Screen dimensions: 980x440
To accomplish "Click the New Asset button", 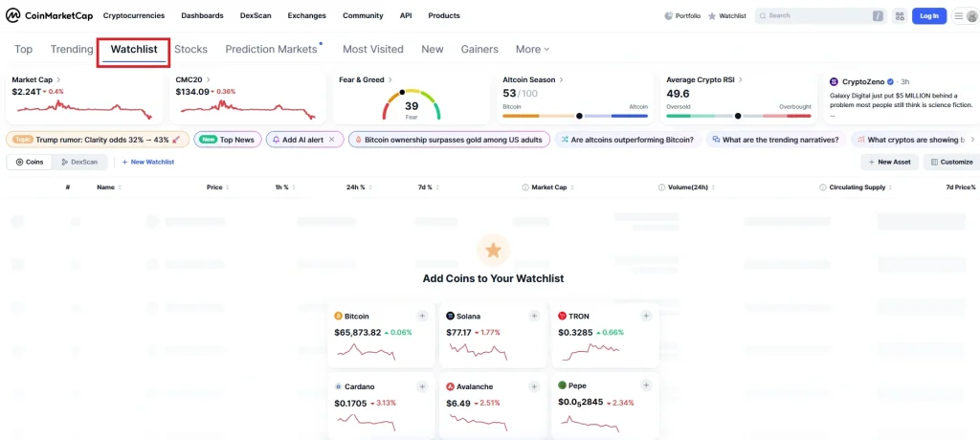I will pos(889,162).
